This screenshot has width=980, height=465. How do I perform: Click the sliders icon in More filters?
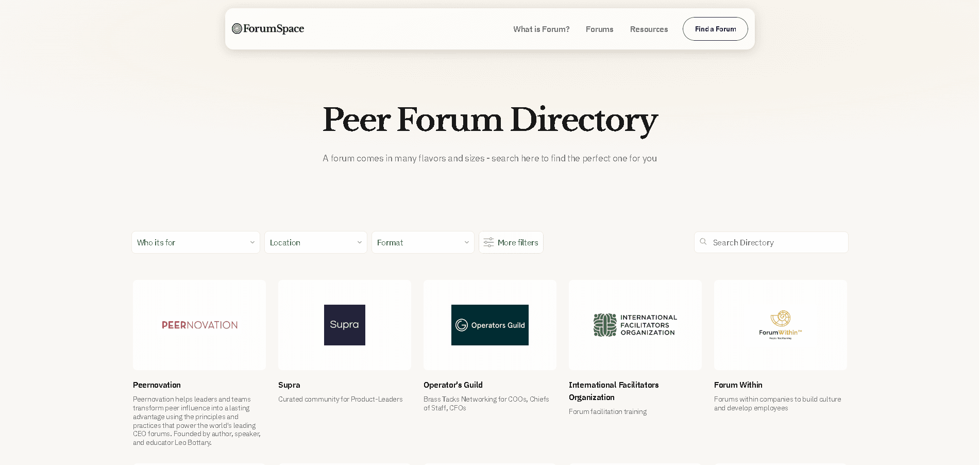coord(488,242)
